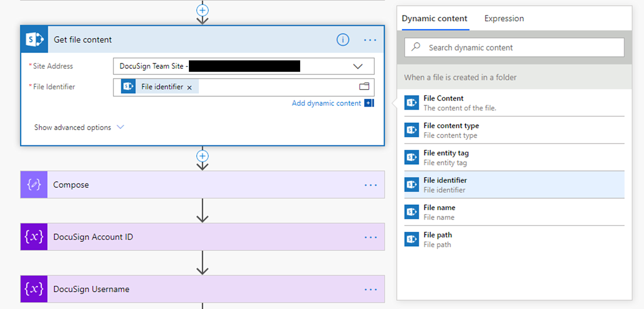The width and height of the screenshot is (644, 309).
Task: Click the Compose action's braces icon
Action: [33, 185]
